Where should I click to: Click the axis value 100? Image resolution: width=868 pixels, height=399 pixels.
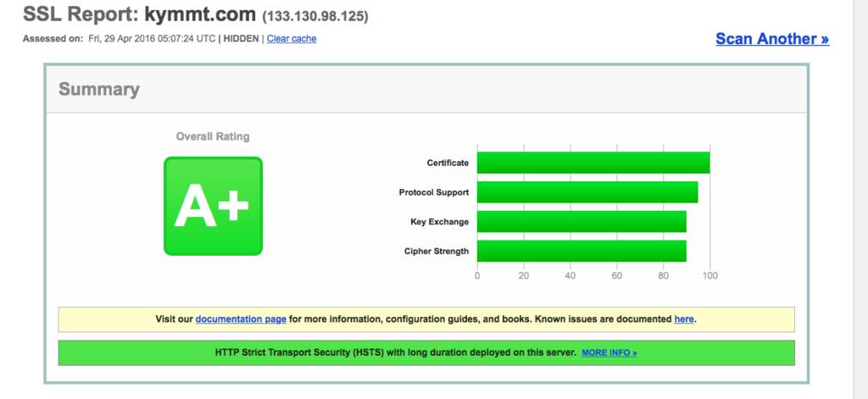pyautogui.click(x=710, y=275)
